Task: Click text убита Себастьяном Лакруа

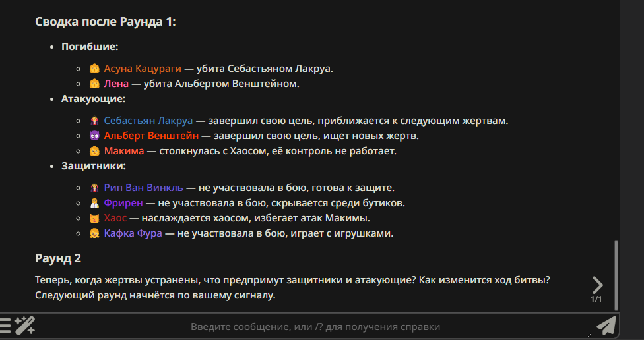Action: pos(265,69)
